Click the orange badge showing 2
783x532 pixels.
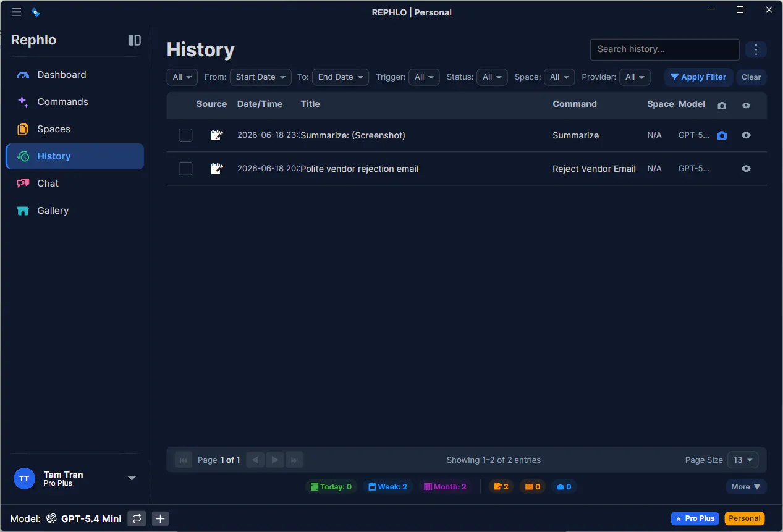(501, 487)
